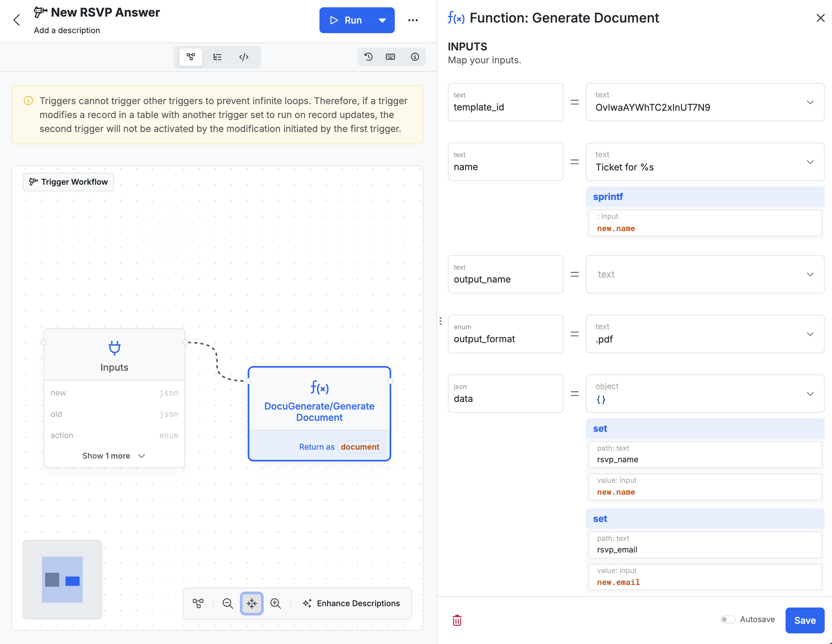Switch to the tree/list view icon
Image resolution: width=832 pixels, height=644 pixels.
[217, 57]
